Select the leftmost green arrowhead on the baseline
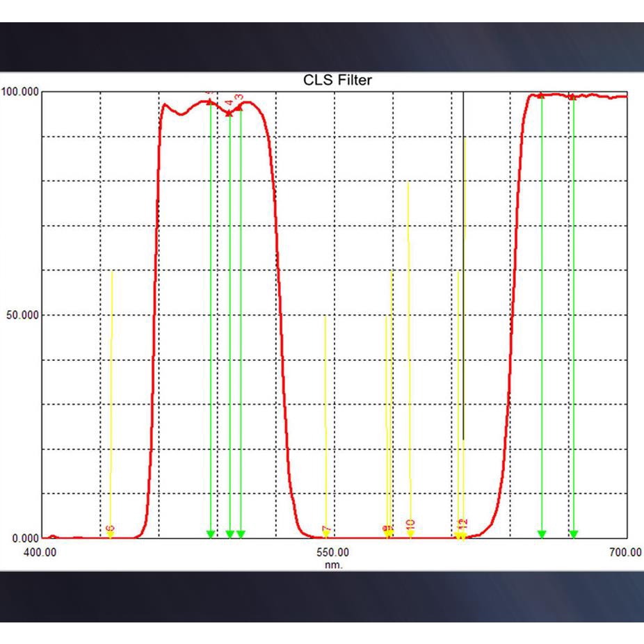Screen dimensions: 644x644 click(211, 534)
